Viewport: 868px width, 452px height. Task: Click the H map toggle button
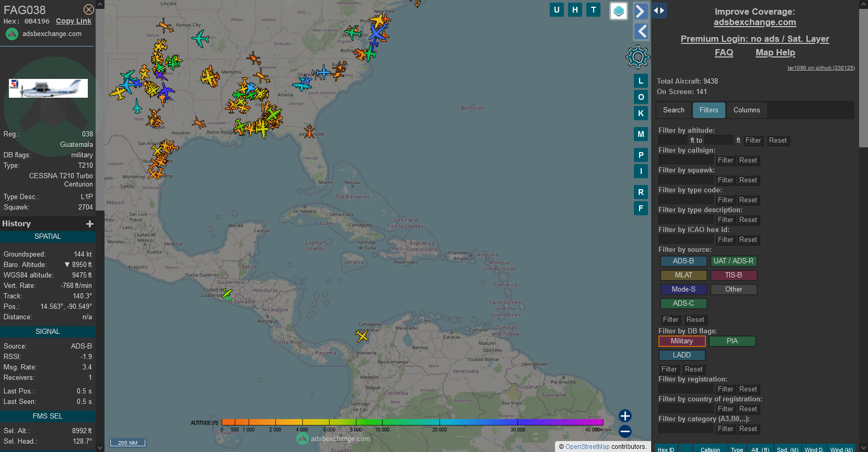(575, 9)
